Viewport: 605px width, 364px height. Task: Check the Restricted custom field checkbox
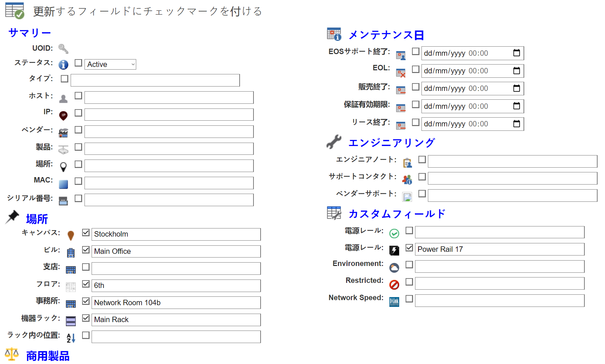(409, 282)
